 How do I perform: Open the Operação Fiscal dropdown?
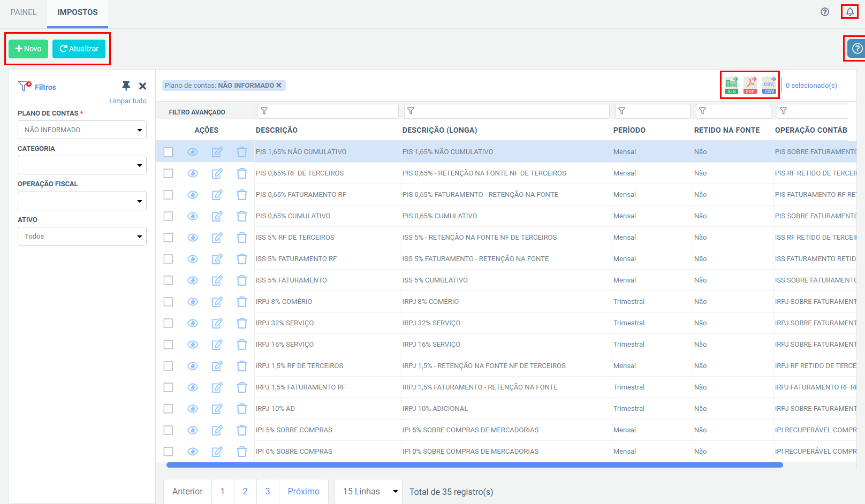(82, 201)
